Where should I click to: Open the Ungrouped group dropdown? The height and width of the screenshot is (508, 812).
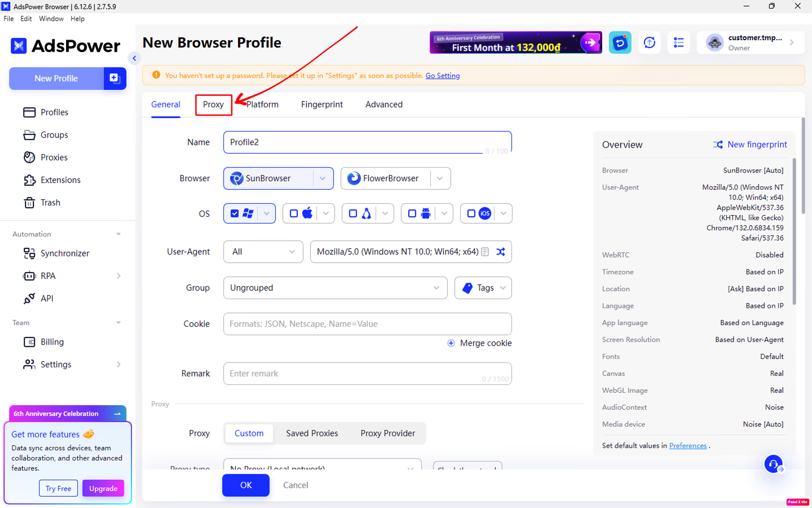(336, 288)
